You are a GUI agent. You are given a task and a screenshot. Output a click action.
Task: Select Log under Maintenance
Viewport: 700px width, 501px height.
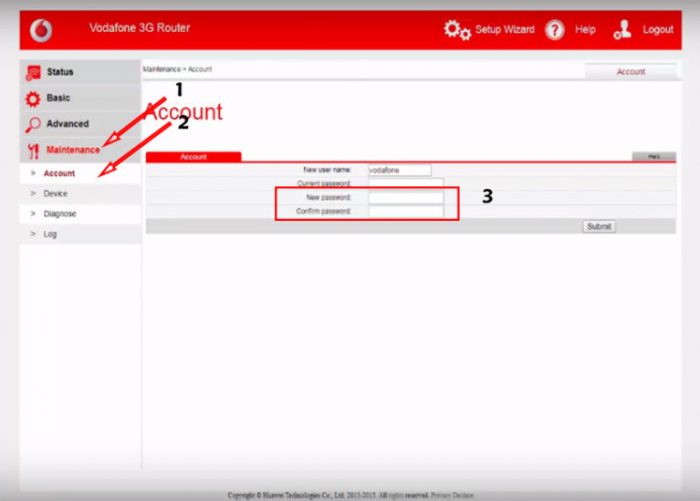tap(50, 234)
